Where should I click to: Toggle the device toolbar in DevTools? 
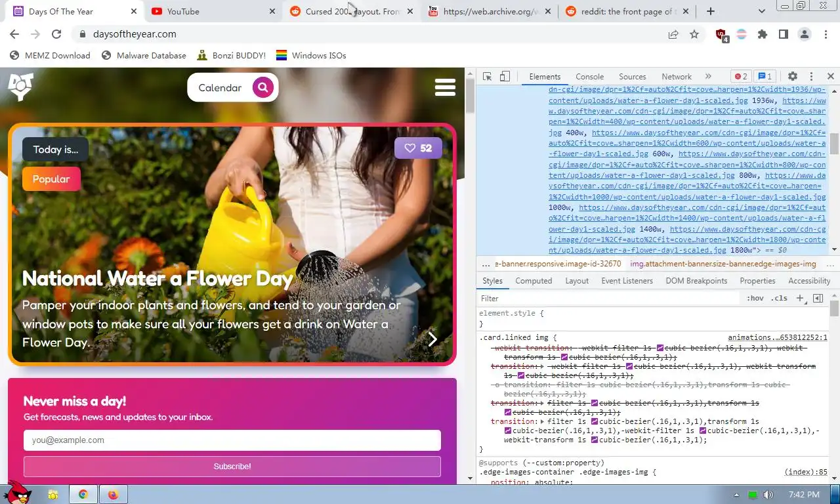coord(505,77)
